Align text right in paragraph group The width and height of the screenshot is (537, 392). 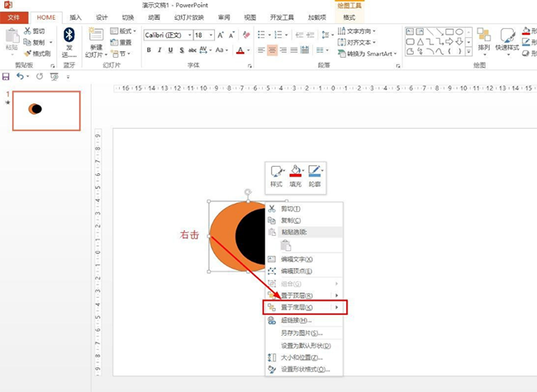point(283,50)
